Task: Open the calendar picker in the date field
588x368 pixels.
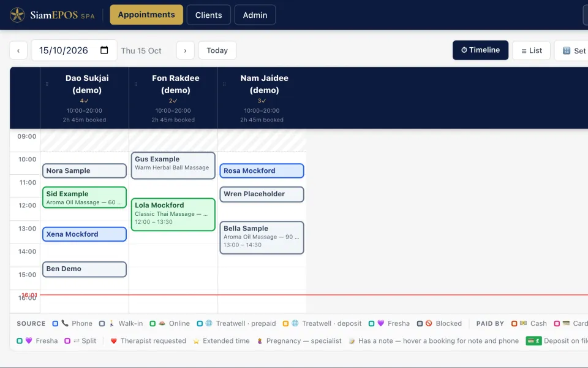Action: [x=104, y=50]
